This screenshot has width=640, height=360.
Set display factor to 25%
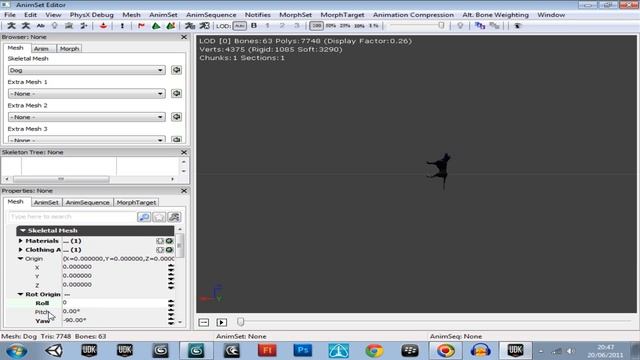click(345, 26)
